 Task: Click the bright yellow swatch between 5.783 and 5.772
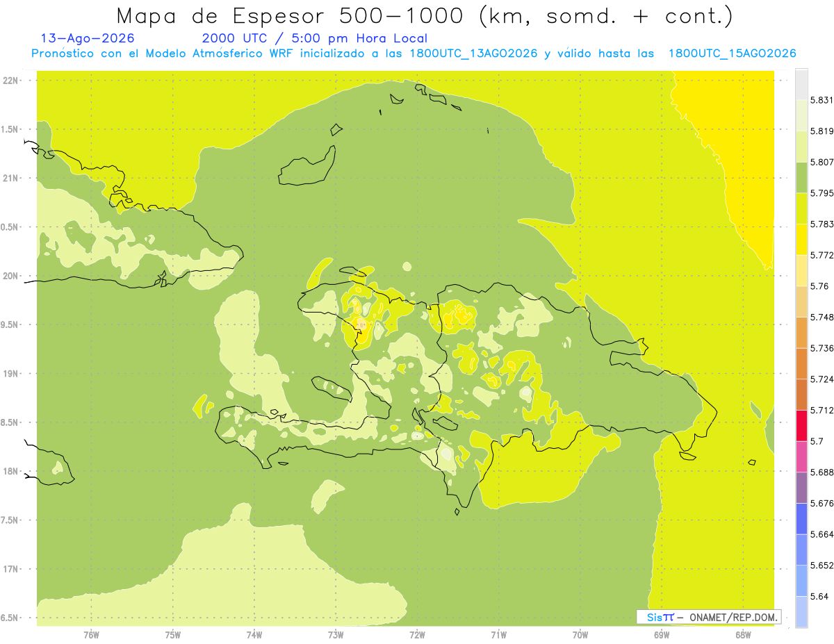coord(801,239)
